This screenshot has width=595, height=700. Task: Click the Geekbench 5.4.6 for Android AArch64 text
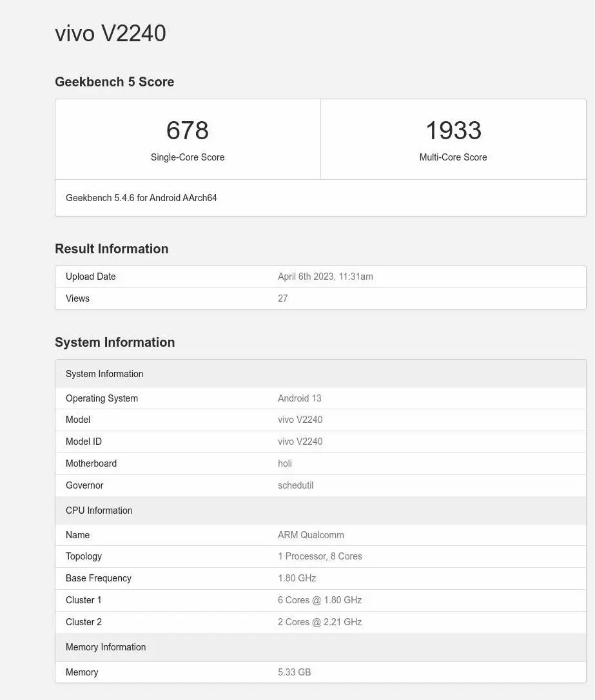(x=141, y=198)
